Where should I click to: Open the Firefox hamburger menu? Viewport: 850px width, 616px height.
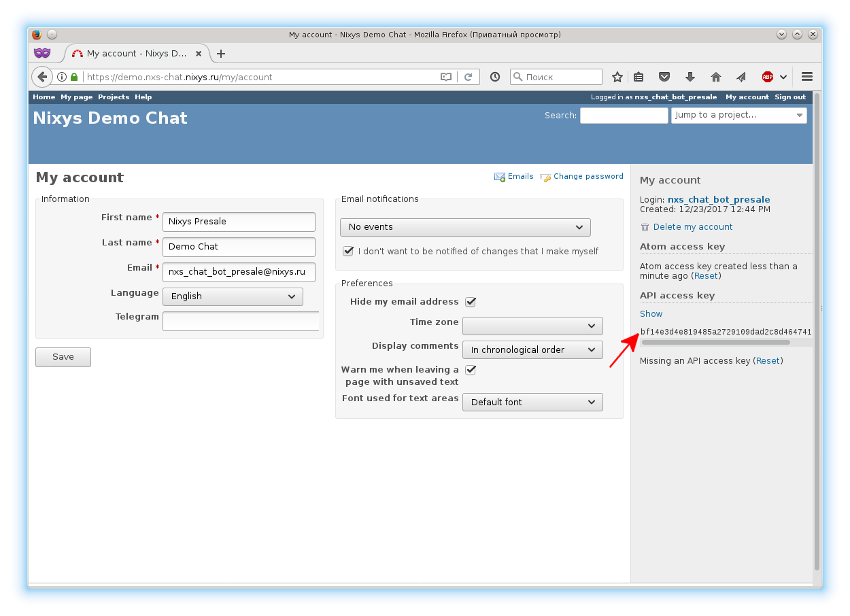(x=807, y=77)
